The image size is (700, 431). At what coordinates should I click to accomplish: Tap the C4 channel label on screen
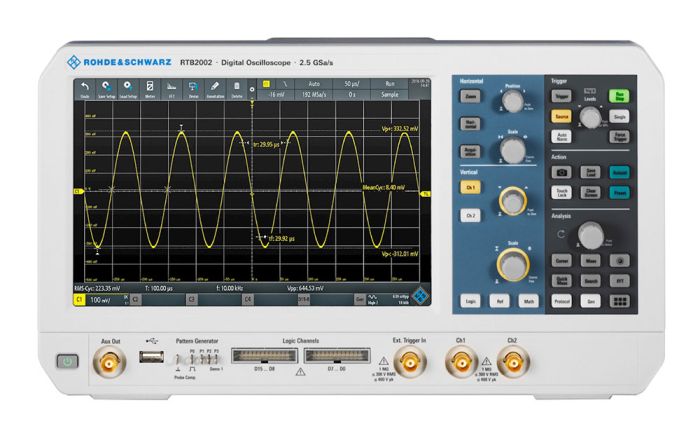tap(248, 300)
